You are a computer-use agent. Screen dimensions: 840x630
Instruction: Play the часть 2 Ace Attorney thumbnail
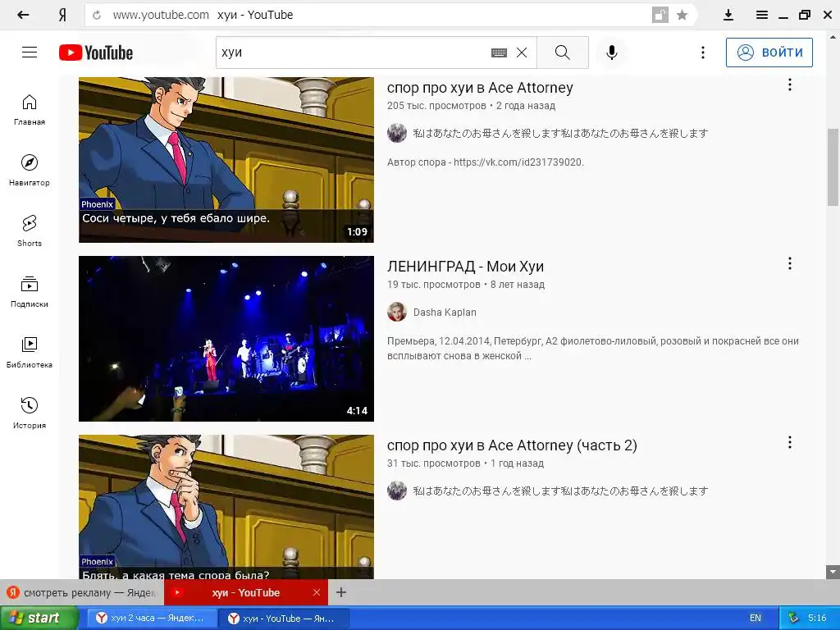(226, 507)
